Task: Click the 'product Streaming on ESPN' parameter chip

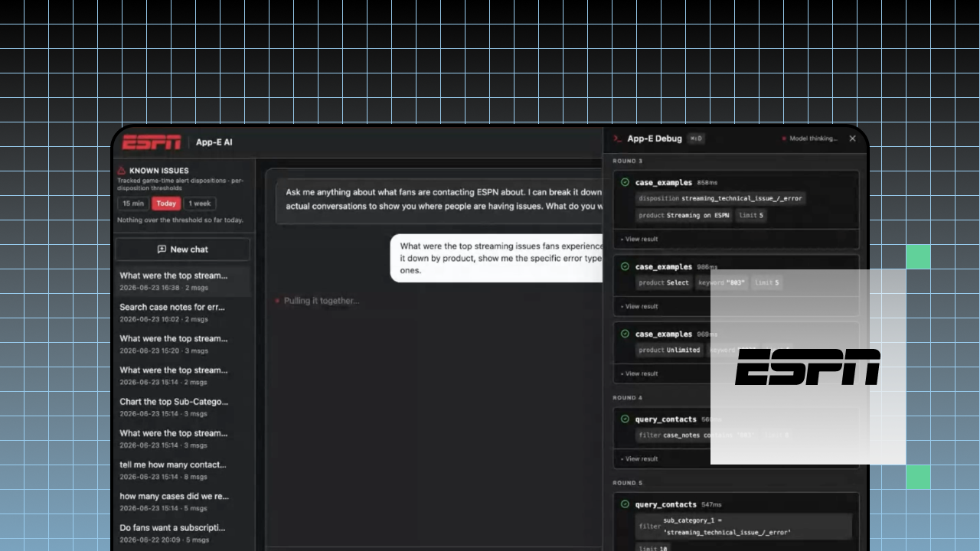Action: tap(684, 215)
